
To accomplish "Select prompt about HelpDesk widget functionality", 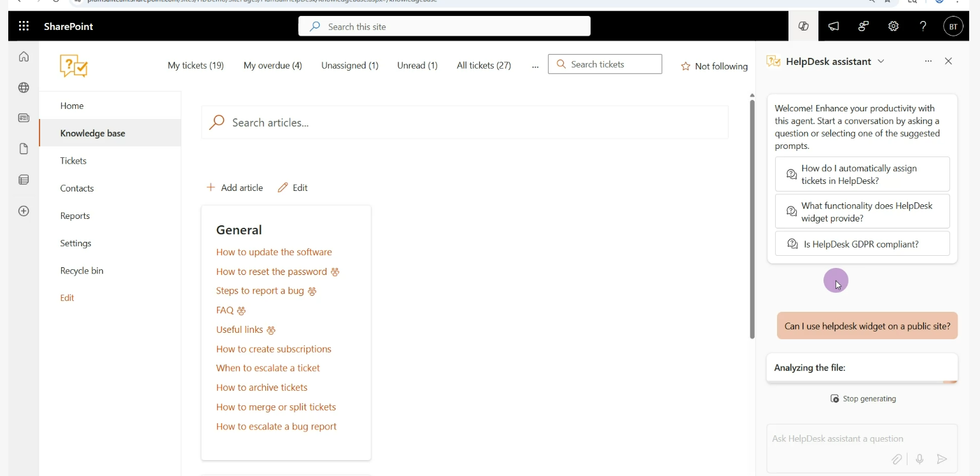I will click(x=862, y=211).
